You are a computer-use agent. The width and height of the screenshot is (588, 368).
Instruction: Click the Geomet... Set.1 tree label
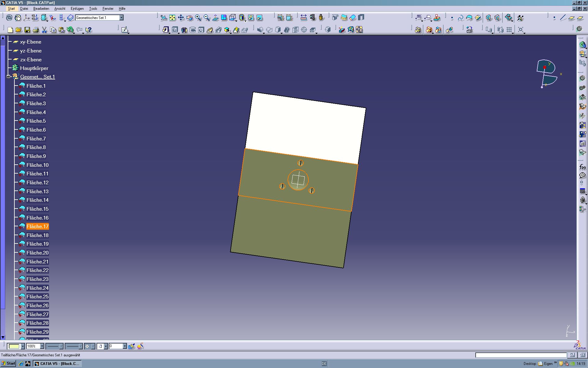[37, 77]
